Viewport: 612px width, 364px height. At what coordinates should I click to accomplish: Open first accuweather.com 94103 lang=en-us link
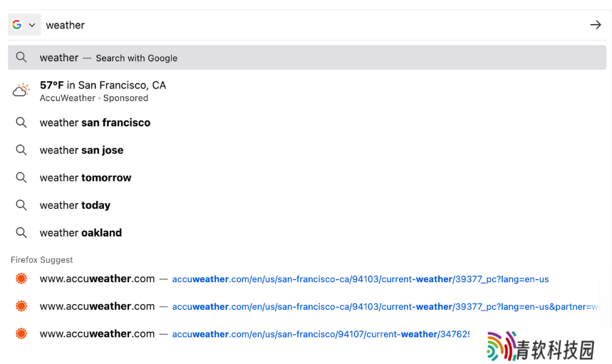(361, 279)
